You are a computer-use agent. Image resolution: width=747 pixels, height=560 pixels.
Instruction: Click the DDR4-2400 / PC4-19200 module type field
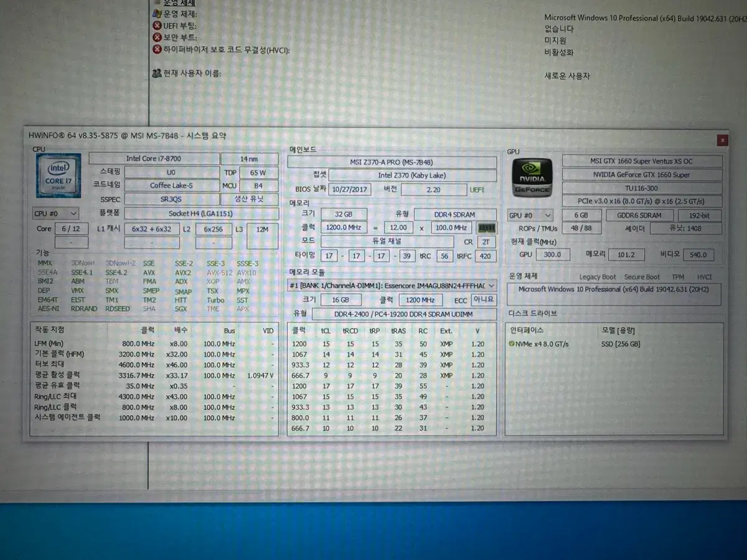pos(404,315)
